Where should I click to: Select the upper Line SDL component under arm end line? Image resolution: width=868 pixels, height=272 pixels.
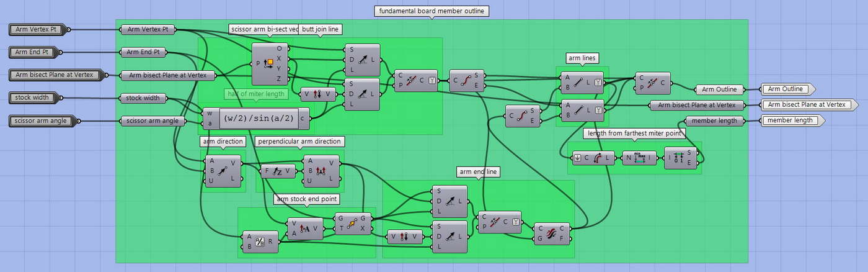click(449, 202)
